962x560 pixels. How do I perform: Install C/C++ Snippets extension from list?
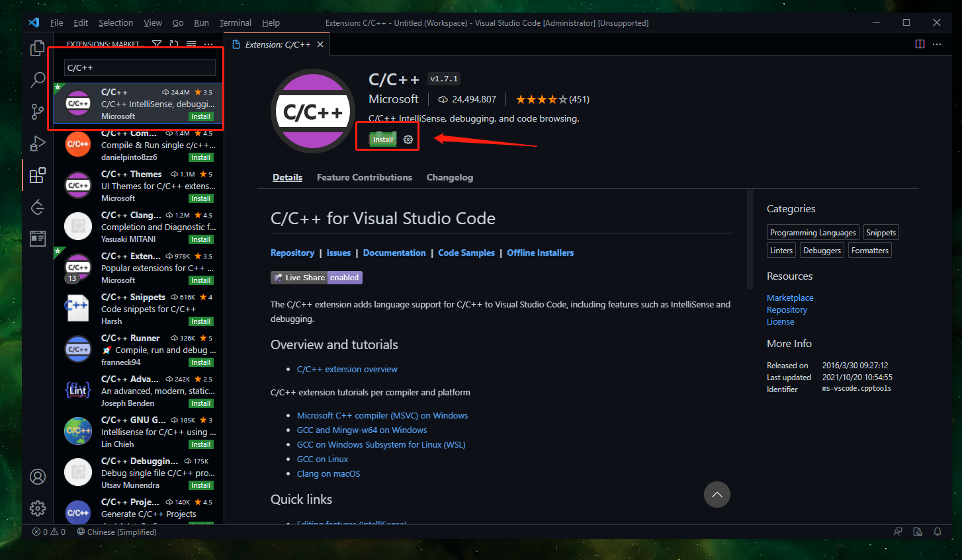coord(201,321)
